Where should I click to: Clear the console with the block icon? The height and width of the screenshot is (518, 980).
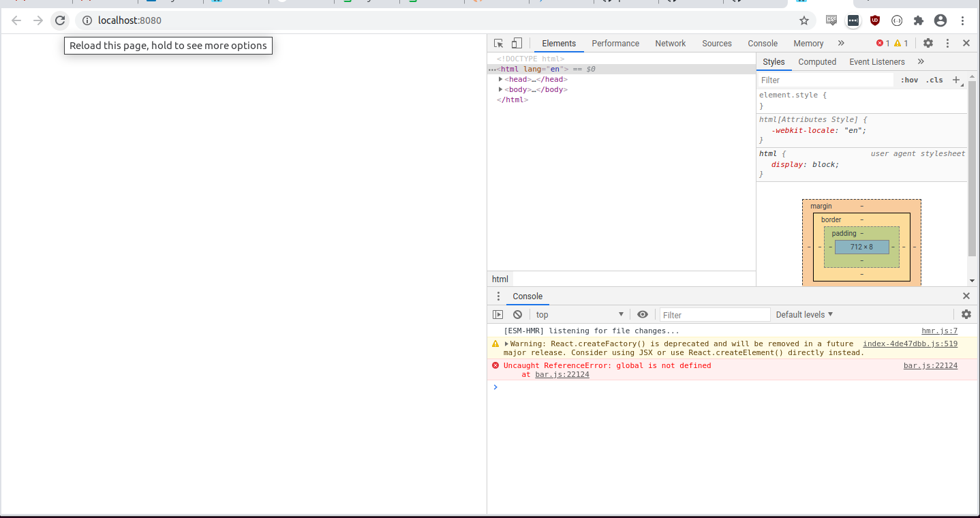point(517,314)
